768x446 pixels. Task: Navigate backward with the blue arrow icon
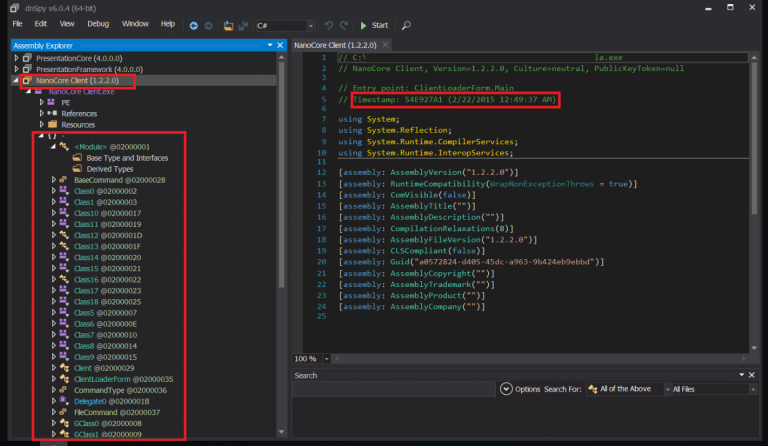point(193,25)
